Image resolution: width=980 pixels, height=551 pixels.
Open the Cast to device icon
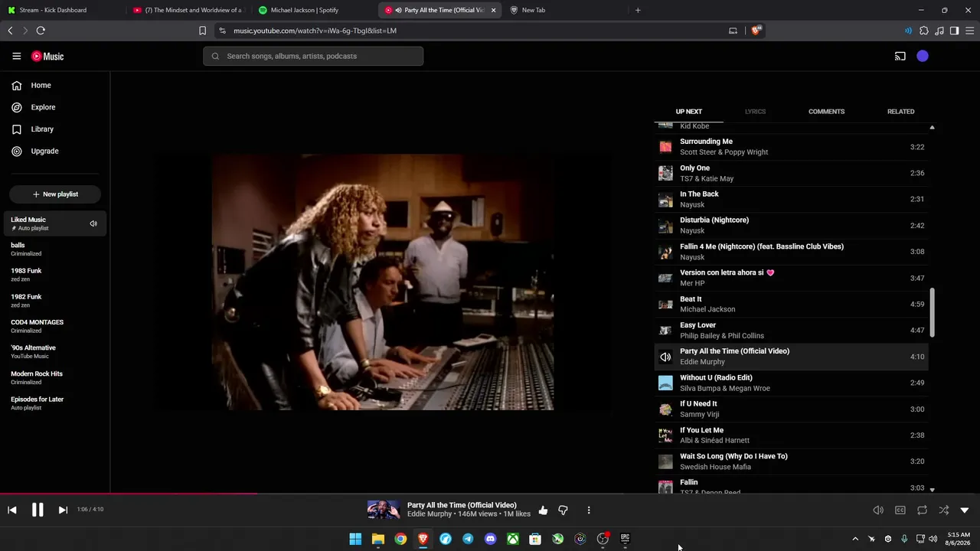[x=900, y=56]
